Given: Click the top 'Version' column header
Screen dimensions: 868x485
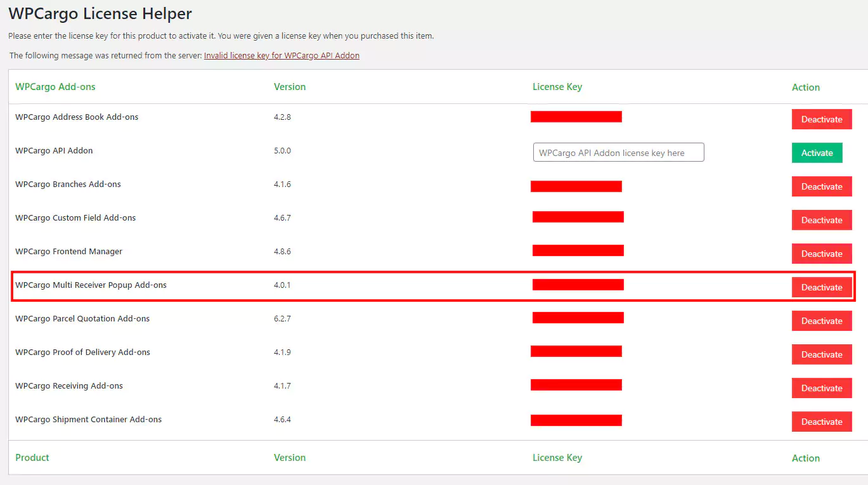Looking at the screenshot, I should 290,87.
